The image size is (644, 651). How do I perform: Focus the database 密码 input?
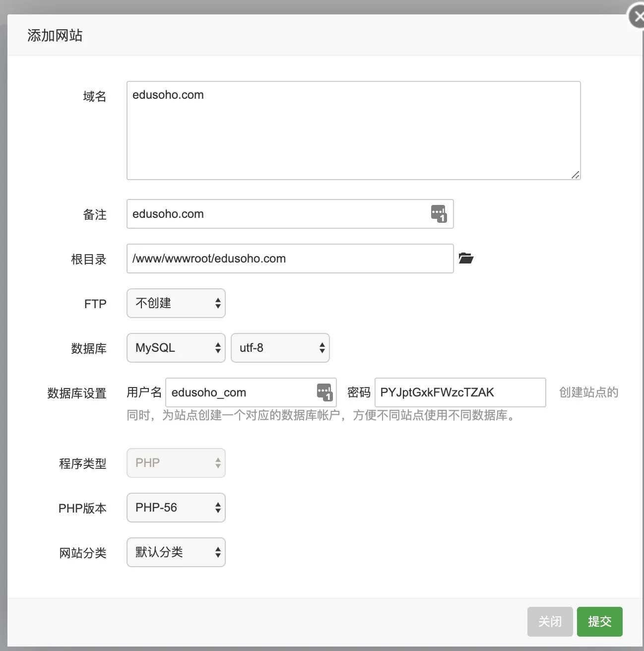click(460, 392)
